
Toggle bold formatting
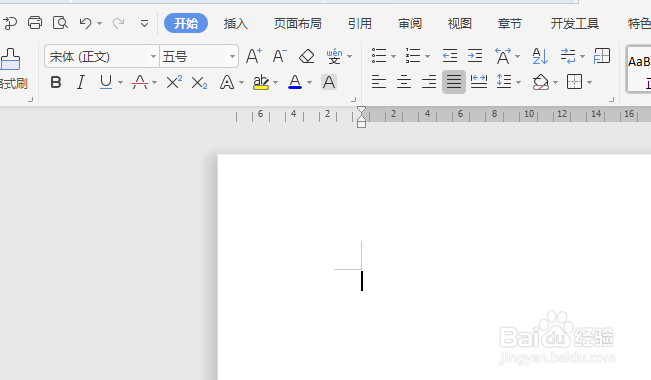click(x=56, y=82)
